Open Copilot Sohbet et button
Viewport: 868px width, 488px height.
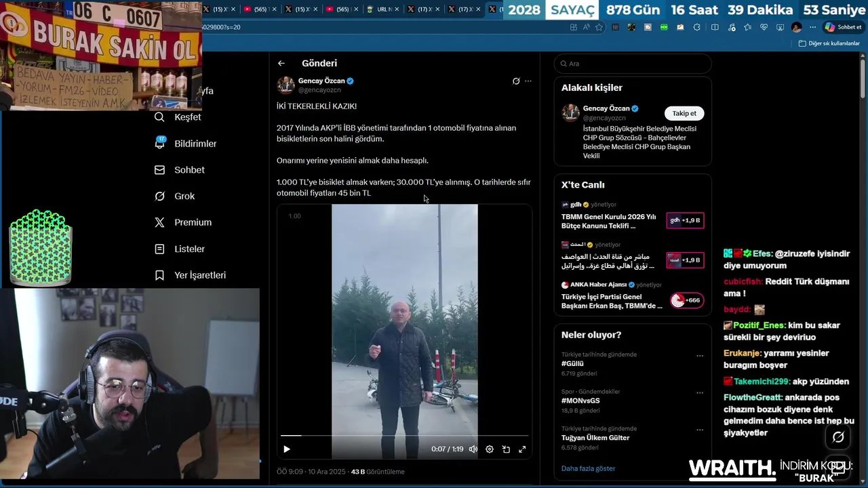(x=843, y=27)
